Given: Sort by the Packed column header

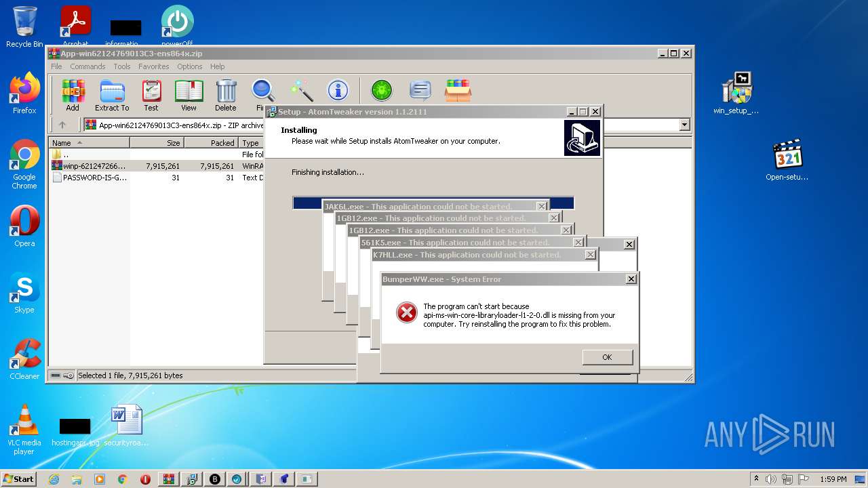Looking at the screenshot, I should pyautogui.click(x=211, y=143).
